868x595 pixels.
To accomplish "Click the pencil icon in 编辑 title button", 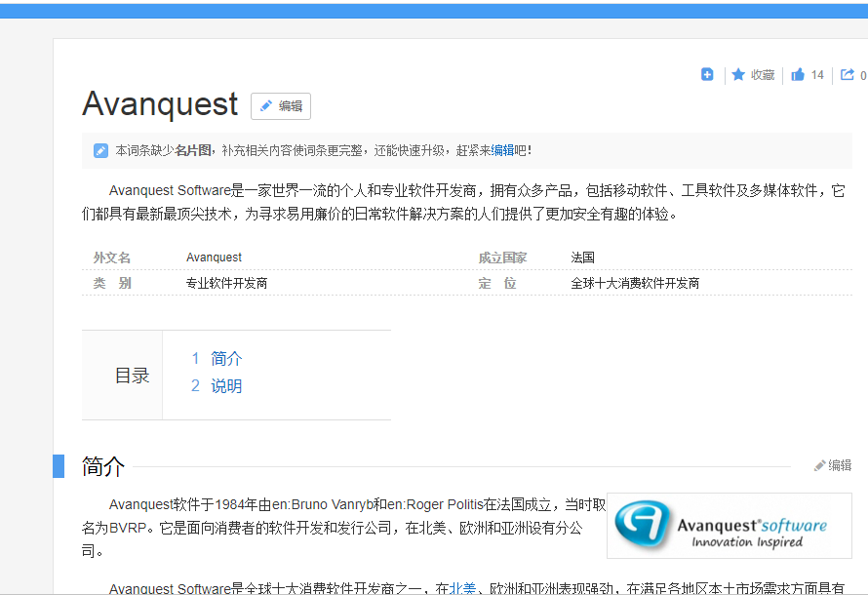I will coord(266,105).
